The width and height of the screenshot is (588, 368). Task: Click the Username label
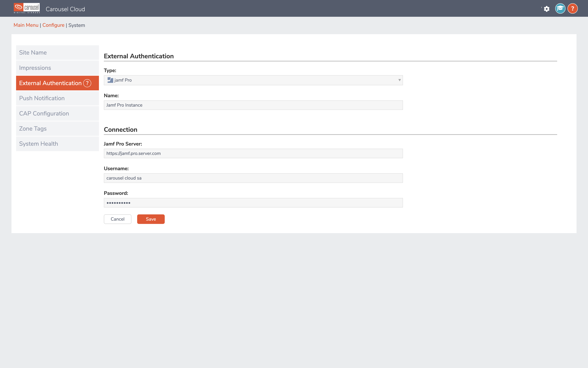coord(116,168)
